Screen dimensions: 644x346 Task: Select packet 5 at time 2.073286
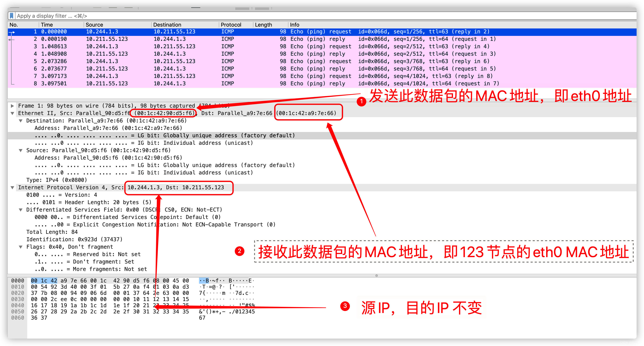(322, 61)
